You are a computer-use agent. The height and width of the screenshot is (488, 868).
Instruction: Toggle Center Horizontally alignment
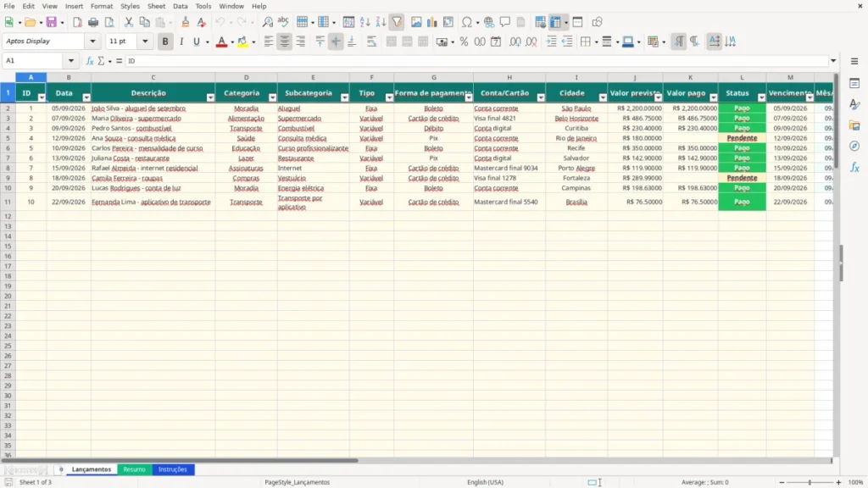pyautogui.click(x=285, y=42)
